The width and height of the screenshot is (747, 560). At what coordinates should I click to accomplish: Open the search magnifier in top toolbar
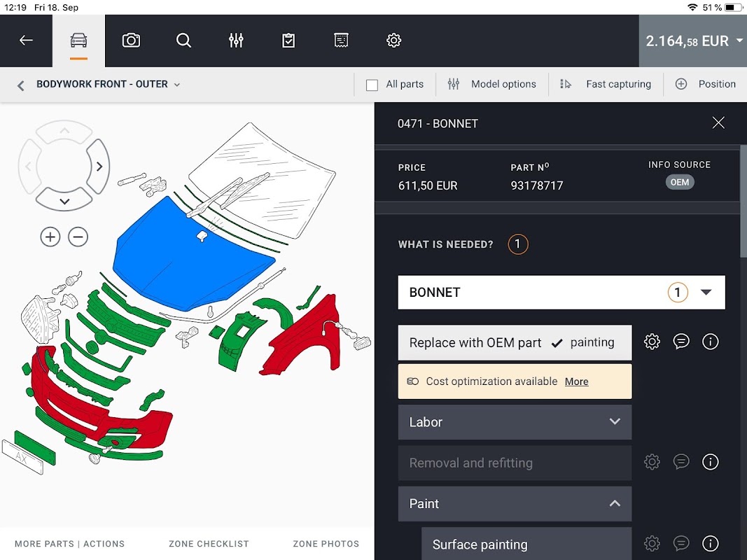pyautogui.click(x=183, y=41)
